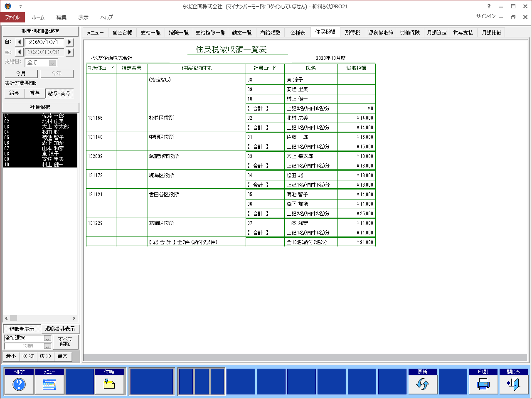Click the app logo icon in title bar
Image resolution: width=532 pixels, height=399 pixels.
pos(7,6)
